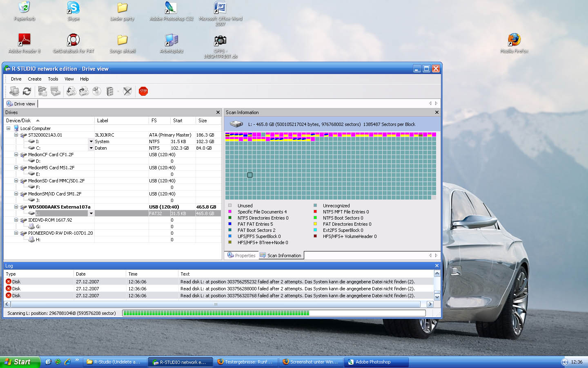
Task: Click the outlined block in the scan map
Action: [x=250, y=175]
